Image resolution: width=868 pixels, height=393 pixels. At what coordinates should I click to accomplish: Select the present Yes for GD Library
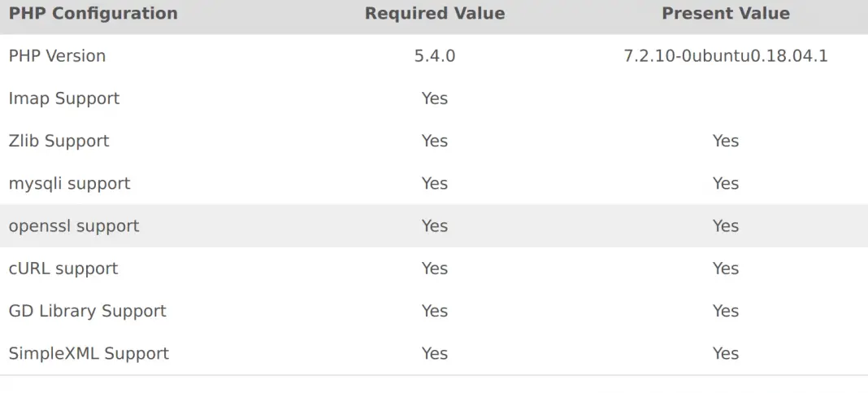click(x=725, y=311)
